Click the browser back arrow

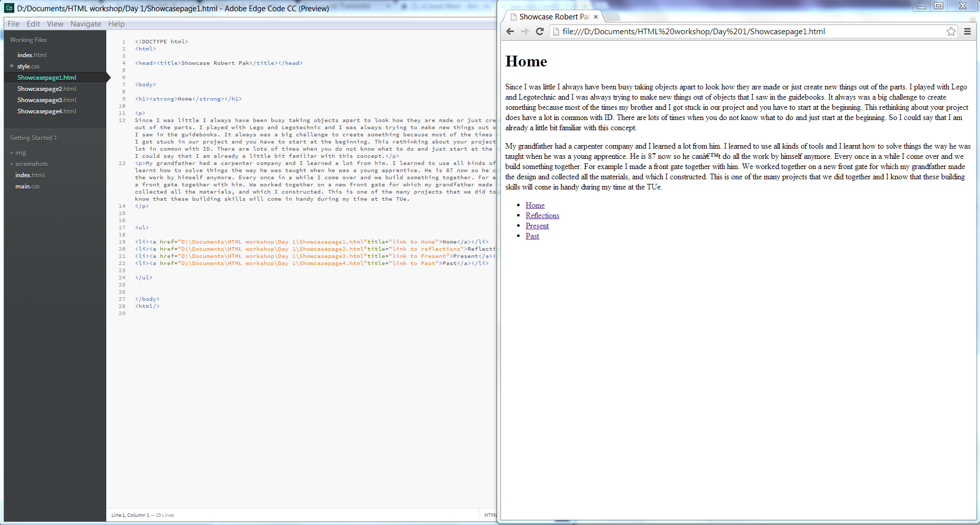[x=510, y=32]
